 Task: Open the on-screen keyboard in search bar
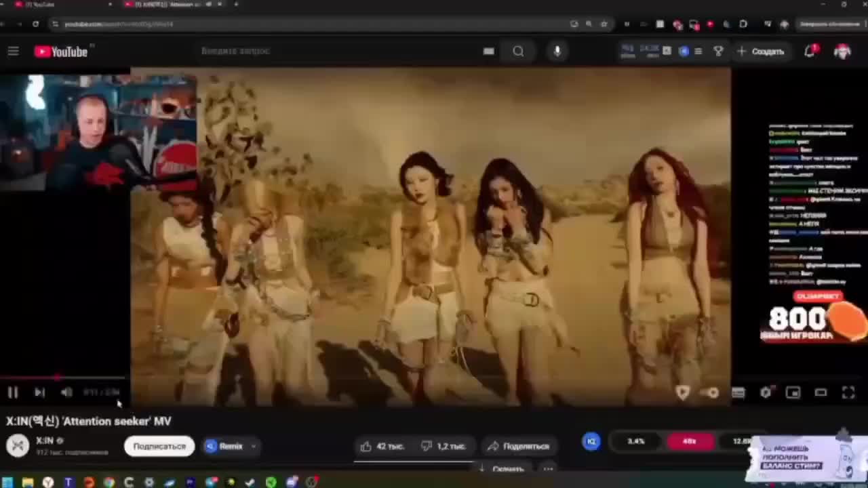click(488, 51)
